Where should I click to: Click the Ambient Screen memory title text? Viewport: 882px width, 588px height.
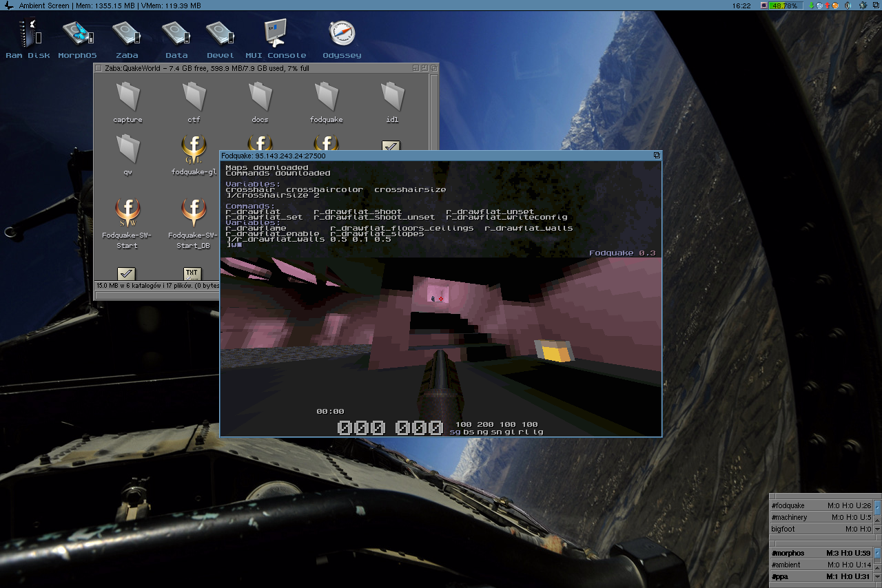coord(110,6)
